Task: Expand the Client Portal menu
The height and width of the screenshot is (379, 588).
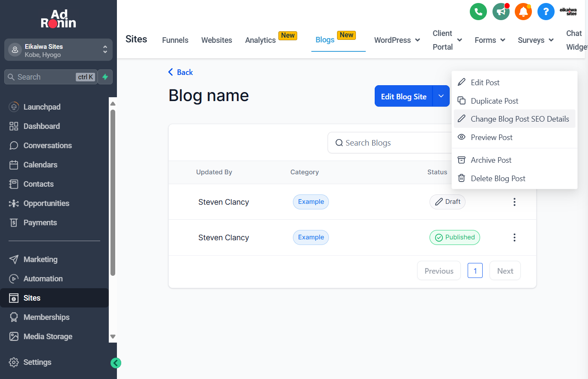Action: coord(447,40)
